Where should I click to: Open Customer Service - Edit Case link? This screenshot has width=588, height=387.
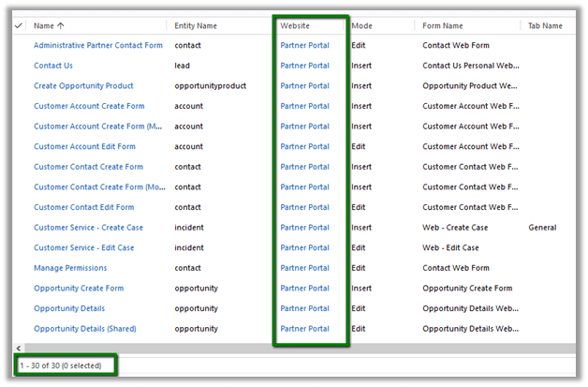(x=83, y=247)
